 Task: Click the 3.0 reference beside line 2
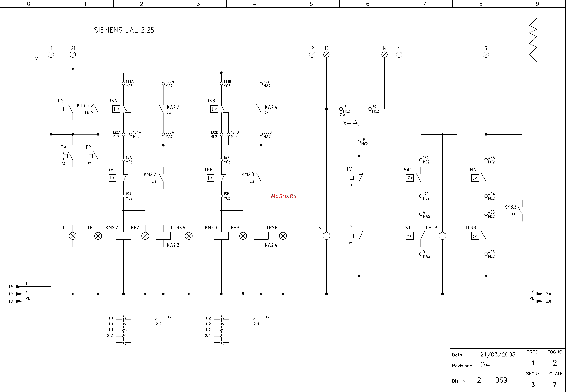coord(549,294)
